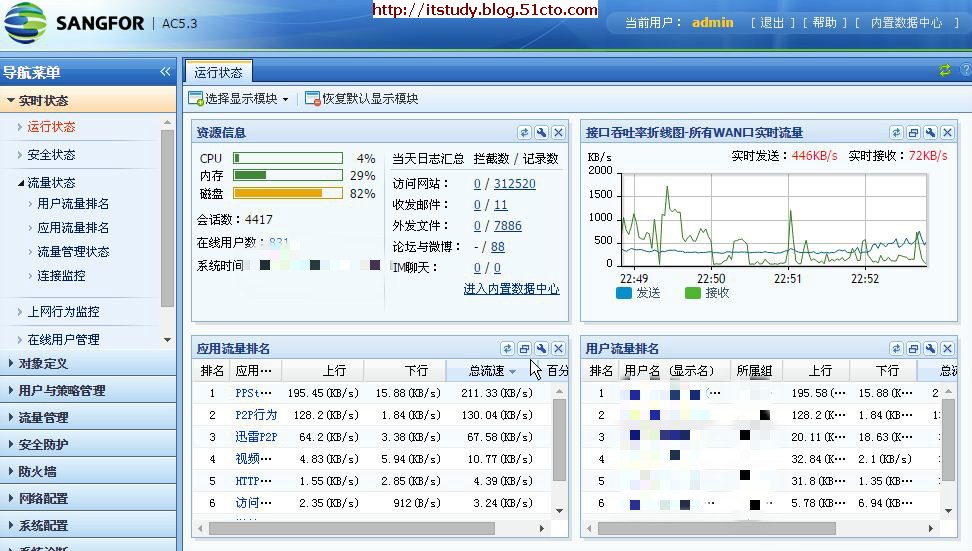Refresh the 应用流量排名 panel
The width and height of the screenshot is (972, 551).
click(507, 349)
